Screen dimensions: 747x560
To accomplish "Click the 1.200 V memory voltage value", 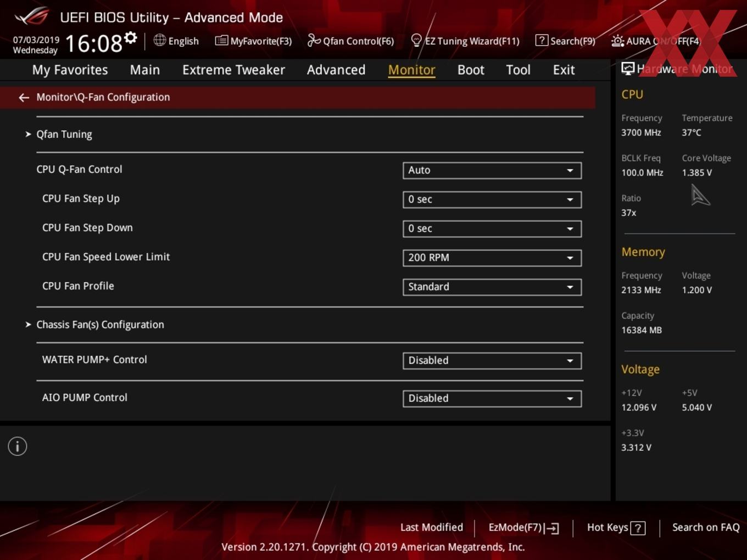I will (x=697, y=290).
